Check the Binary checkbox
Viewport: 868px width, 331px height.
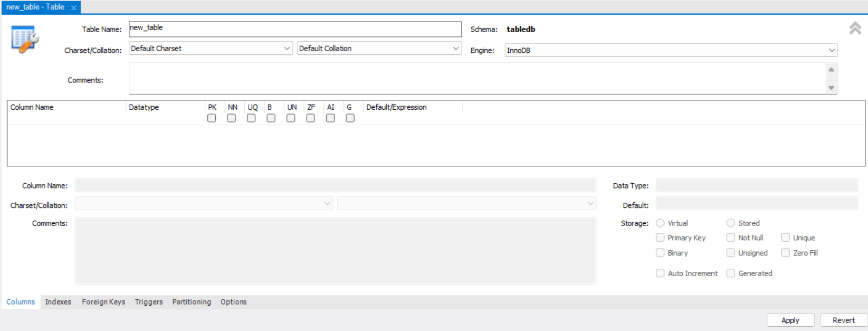click(x=660, y=253)
